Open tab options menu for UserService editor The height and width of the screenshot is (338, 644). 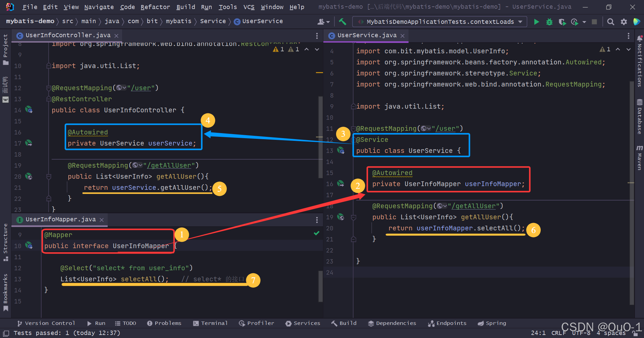629,36
